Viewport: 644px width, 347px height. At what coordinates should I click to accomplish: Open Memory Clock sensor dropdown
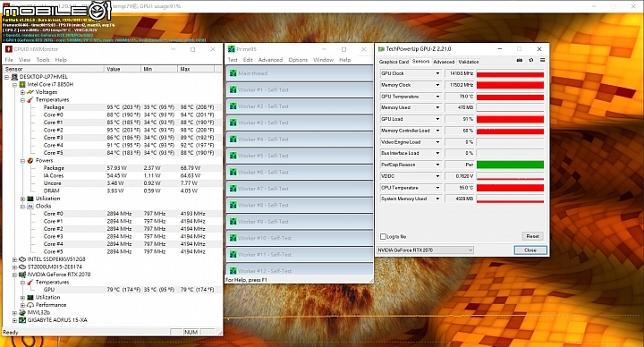point(437,85)
